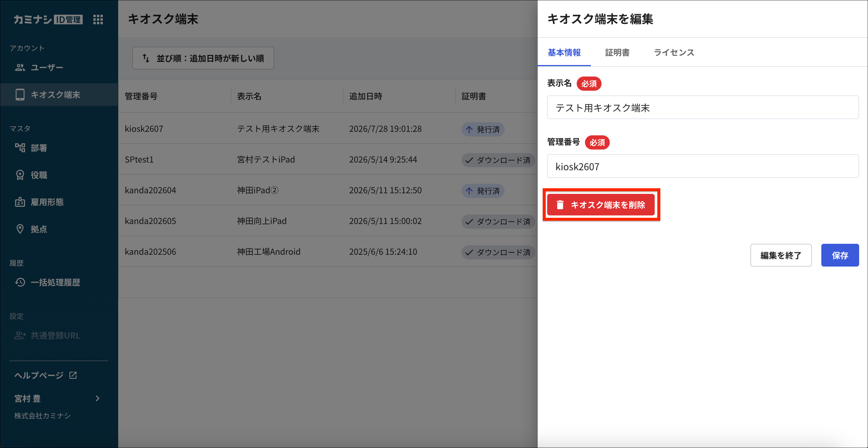The image size is (868, 448).
Task: Open the sort order 並び順 dropdown
Action: coord(203,58)
